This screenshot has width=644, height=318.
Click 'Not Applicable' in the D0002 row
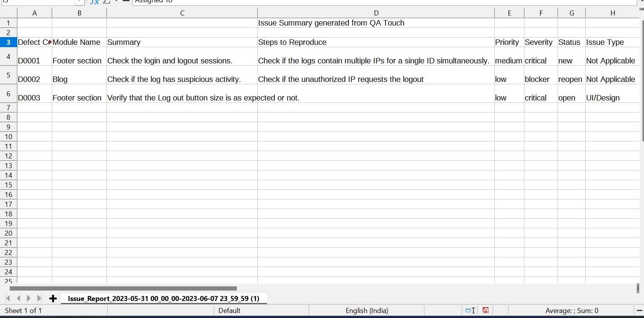612,75
